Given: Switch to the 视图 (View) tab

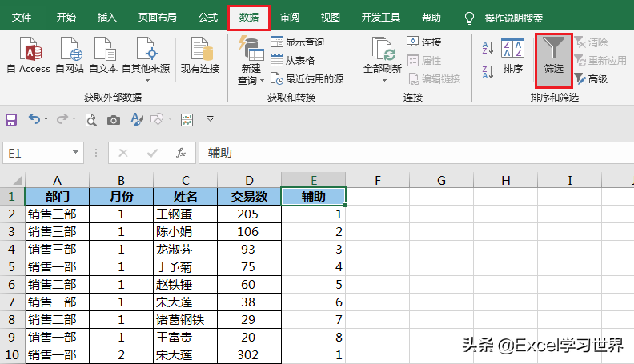Looking at the screenshot, I should pyautogui.click(x=331, y=18).
